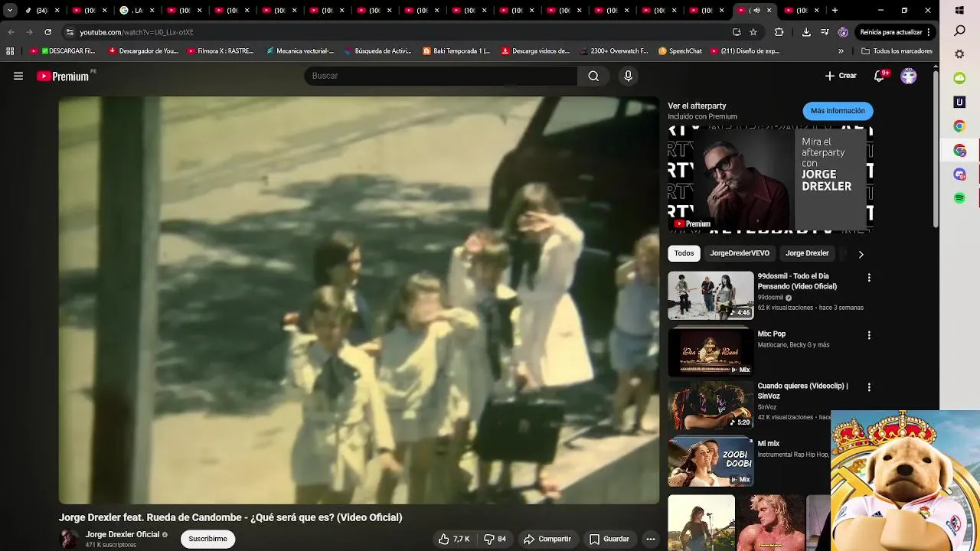
Task: Open DESCARGAR Fil... bookmark
Action: (62, 51)
